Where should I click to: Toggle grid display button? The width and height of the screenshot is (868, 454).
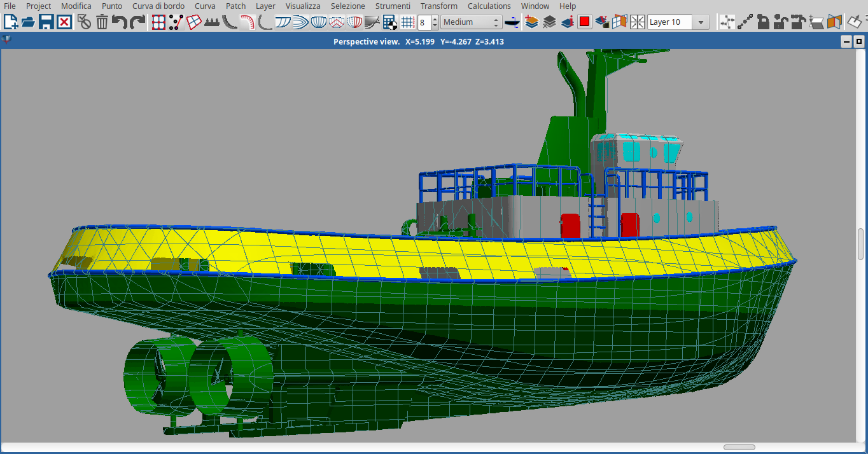coord(408,22)
